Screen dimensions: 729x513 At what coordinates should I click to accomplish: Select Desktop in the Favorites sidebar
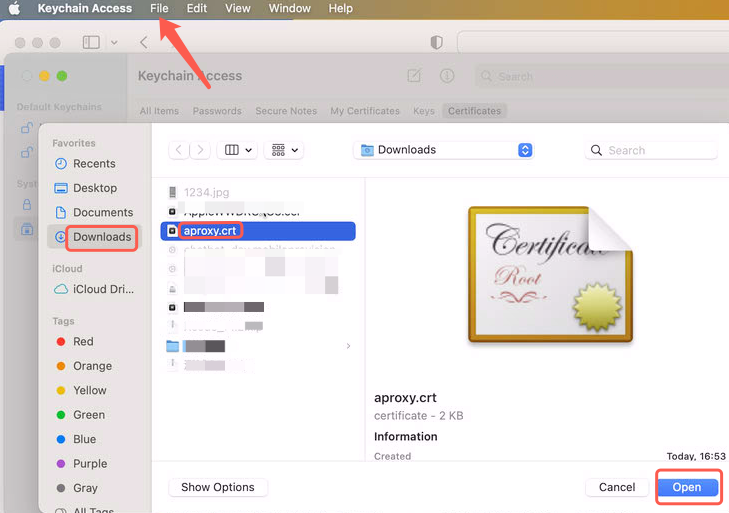click(94, 188)
